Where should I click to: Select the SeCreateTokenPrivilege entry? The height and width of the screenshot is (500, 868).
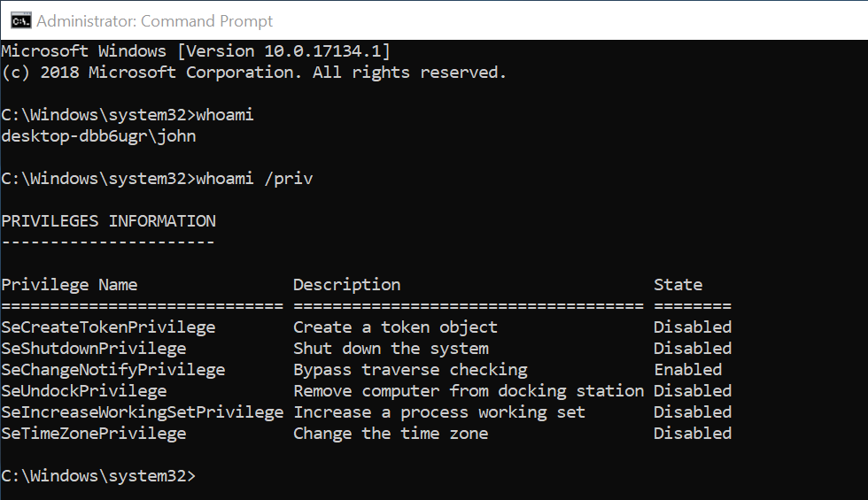point(108,327)
